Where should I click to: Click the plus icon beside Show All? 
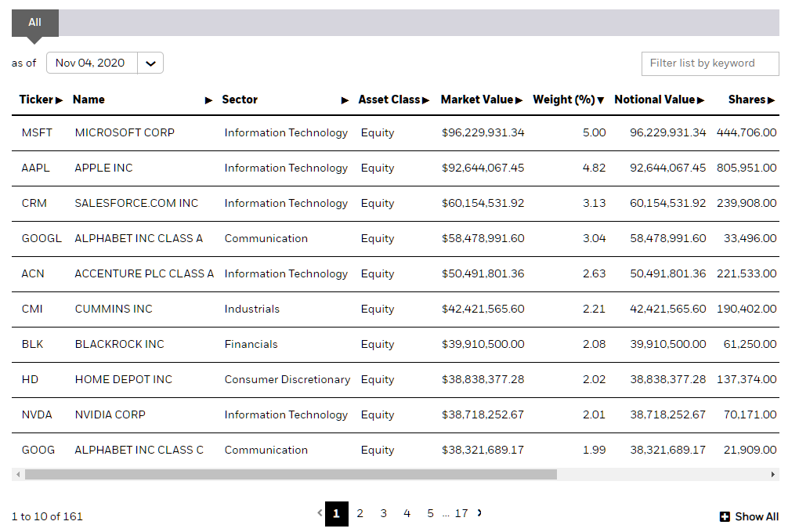(x=725, y=516)
